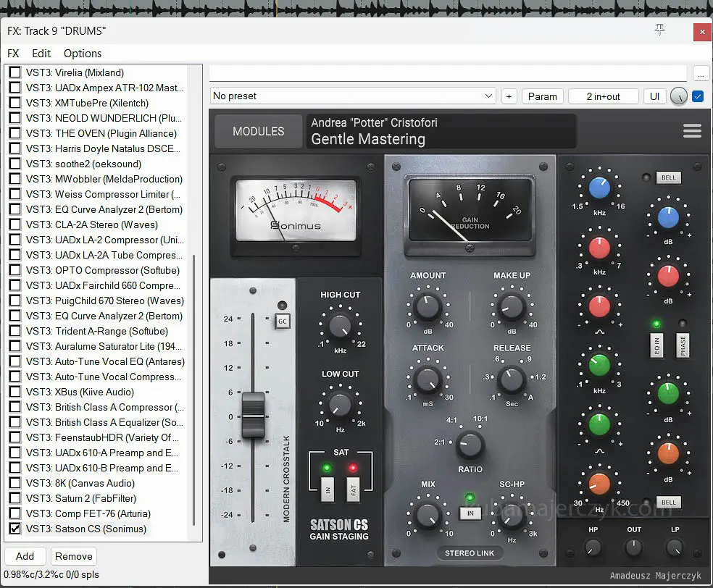The image size is (713, 588).
Task: Open the 2 in+out routing selector
Action: click(x=603, y=96)
